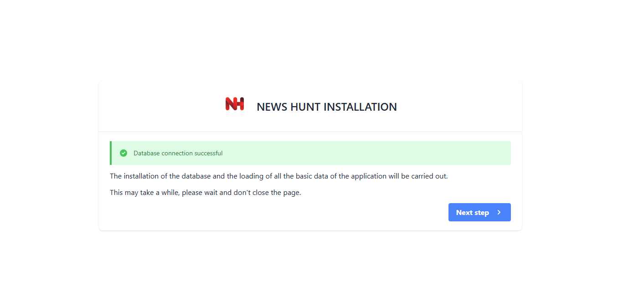Click the News Hunt NH logo

click(235, 104)
